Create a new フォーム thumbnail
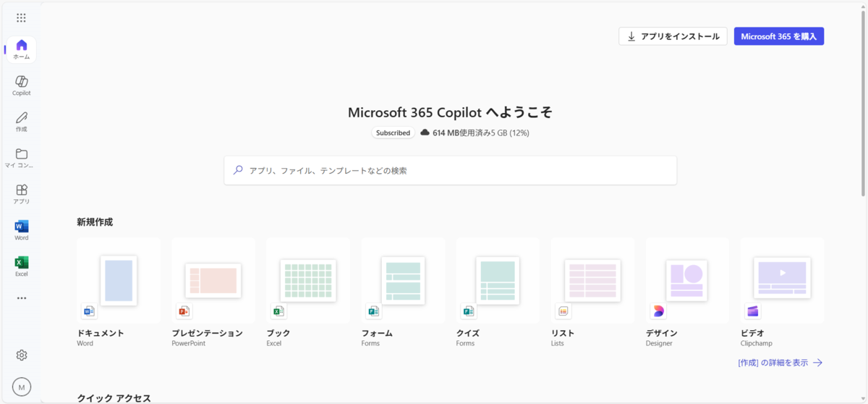Screen dimensions: 868x404 pyautogui.click(x=403, y=280)
